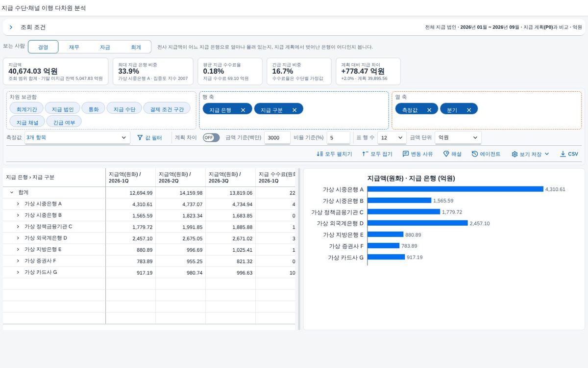Select the 회계기간 dimension chip
Image resolution: width=588 pixels, height=368 pixels.
[26, 109]
